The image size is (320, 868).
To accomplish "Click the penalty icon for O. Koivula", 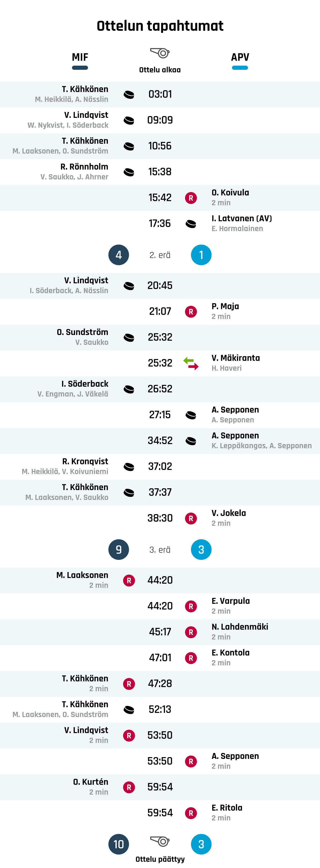I will (191, 198).
